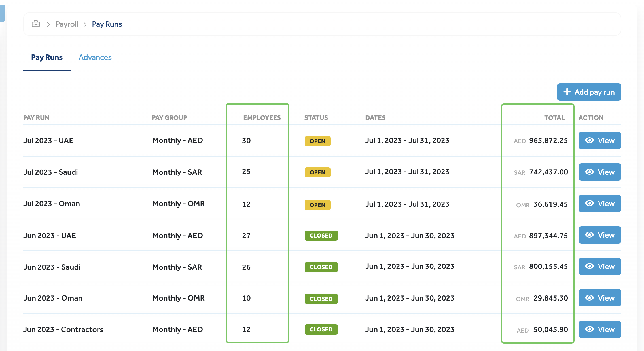644x351 pixels.
Task: Click Pay Runs breadcrumb link
Action: coord(107,24)
